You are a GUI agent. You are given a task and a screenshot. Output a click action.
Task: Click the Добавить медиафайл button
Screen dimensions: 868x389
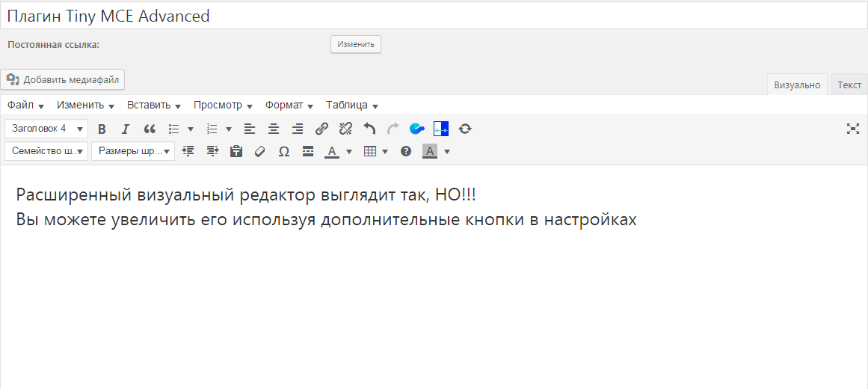point(63,79)
